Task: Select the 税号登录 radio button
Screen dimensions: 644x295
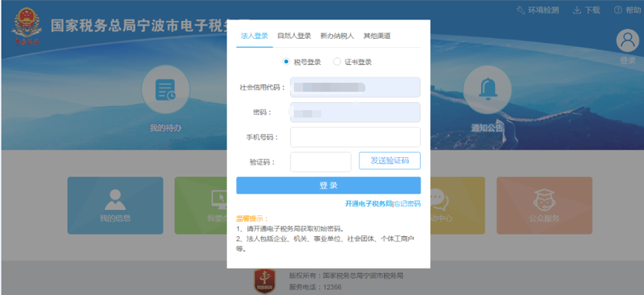Action: coord(287,62)
